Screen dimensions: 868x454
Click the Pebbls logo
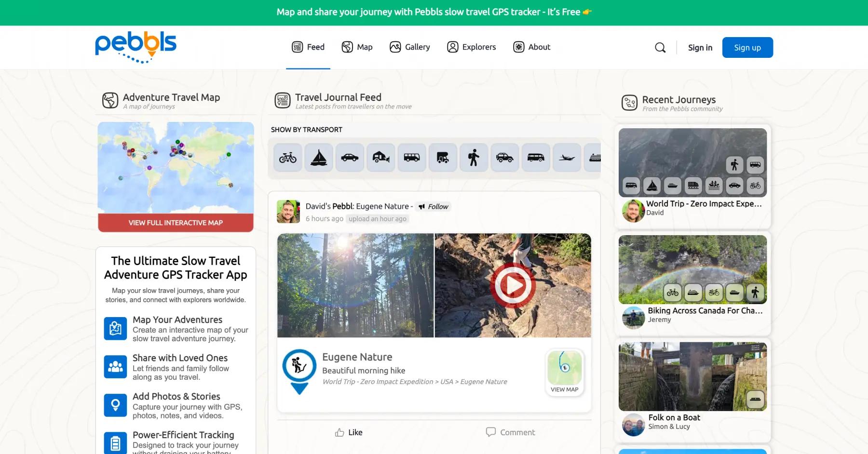point(136,47)
